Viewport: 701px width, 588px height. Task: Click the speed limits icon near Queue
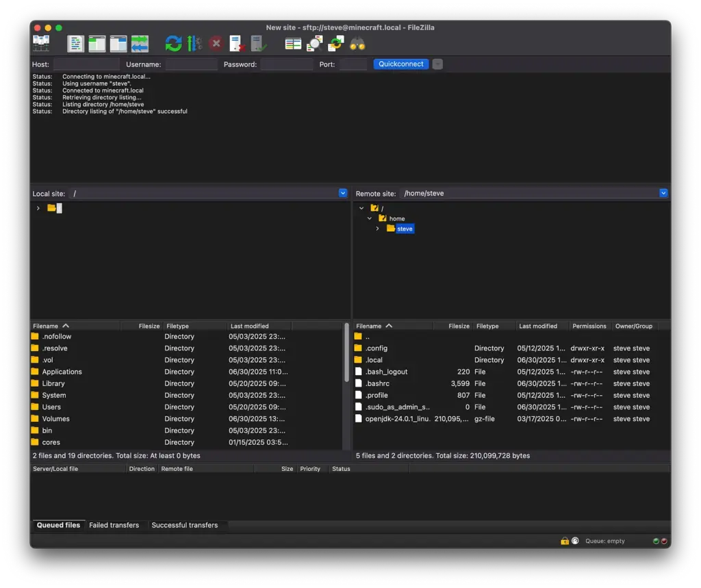(575, 541)
